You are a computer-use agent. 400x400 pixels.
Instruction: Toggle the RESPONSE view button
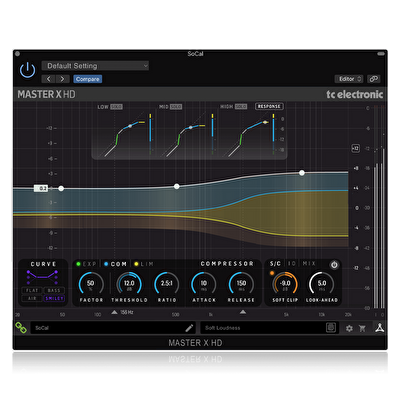click(269, 106)
